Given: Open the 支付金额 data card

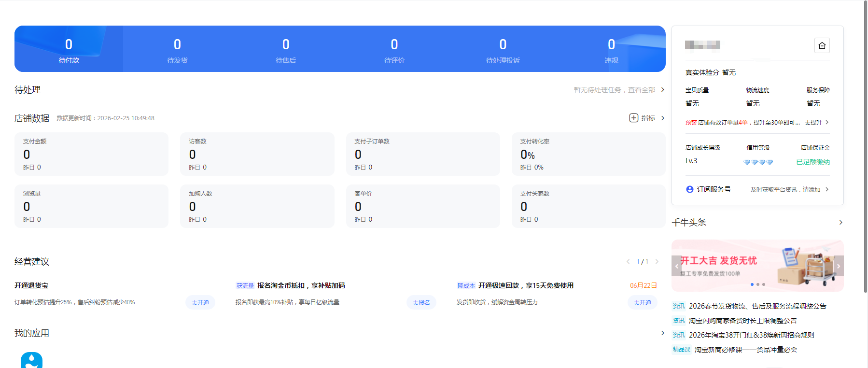Looking at the screenshot, I should point(91,154).
